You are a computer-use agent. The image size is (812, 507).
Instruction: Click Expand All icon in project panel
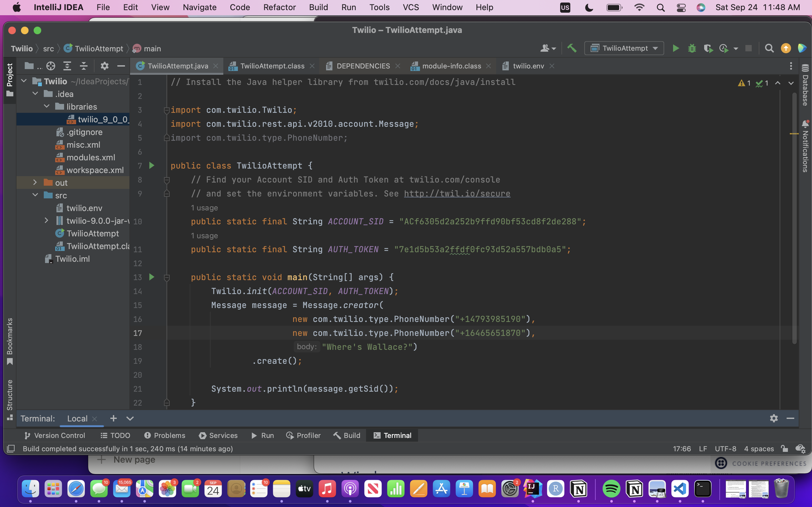point(67,66)
